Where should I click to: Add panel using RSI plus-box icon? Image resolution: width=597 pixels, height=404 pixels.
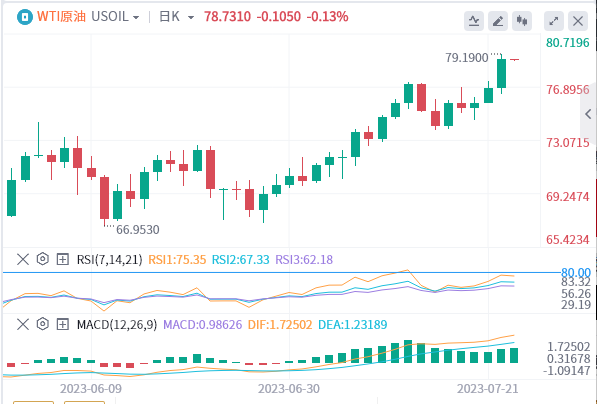tap(62, 260)
